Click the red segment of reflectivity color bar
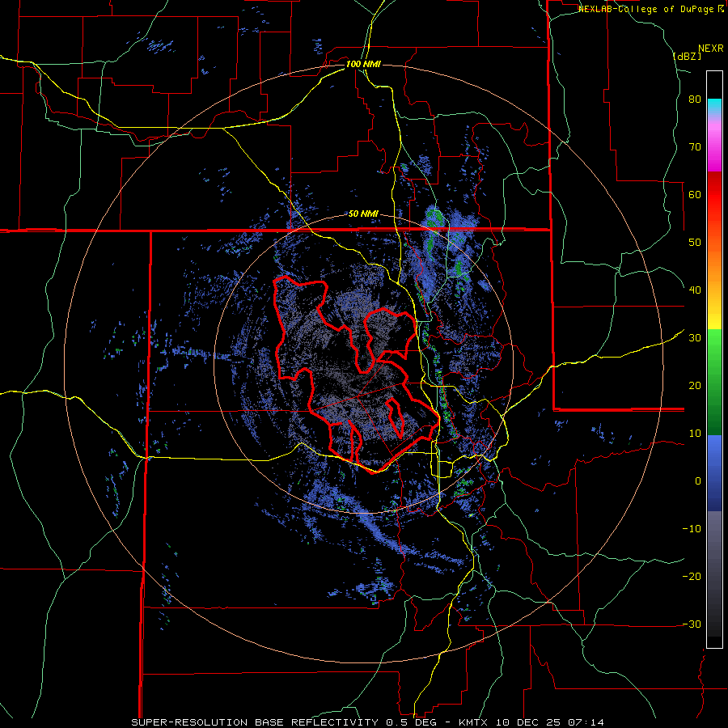 714,195
